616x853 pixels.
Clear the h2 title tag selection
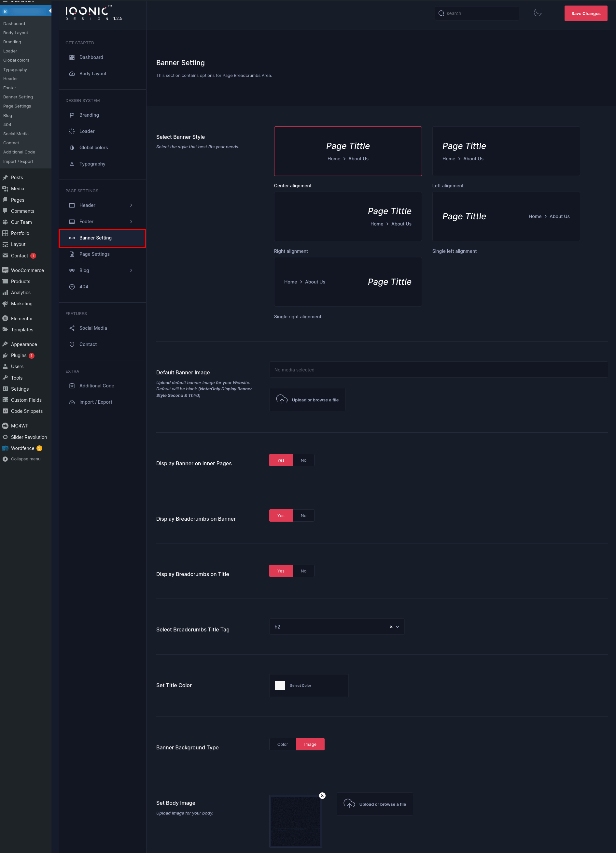(391, 627)
